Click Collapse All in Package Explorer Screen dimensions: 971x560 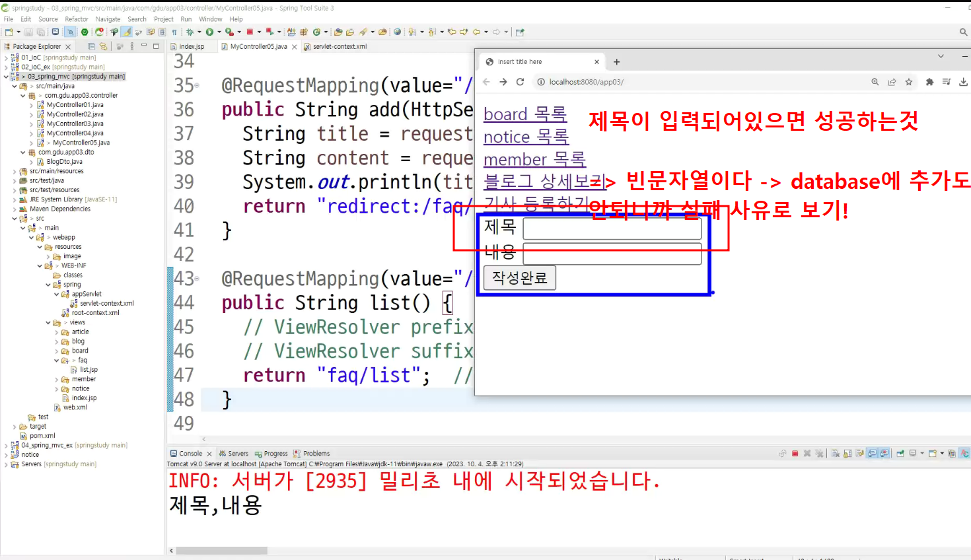92,46
